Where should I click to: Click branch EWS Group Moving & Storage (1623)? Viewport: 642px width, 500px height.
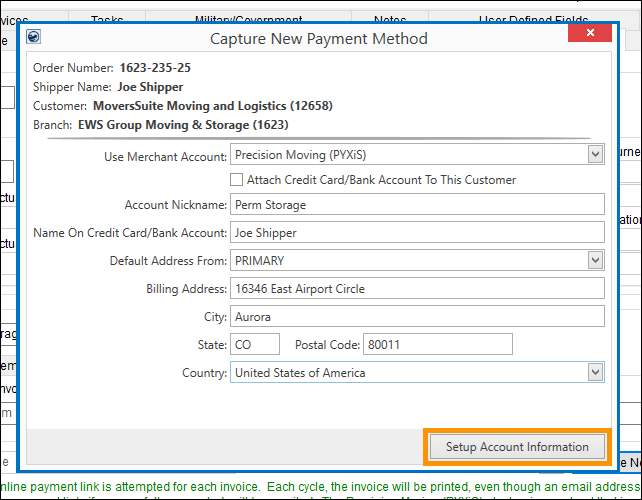[x=183, y=125]
